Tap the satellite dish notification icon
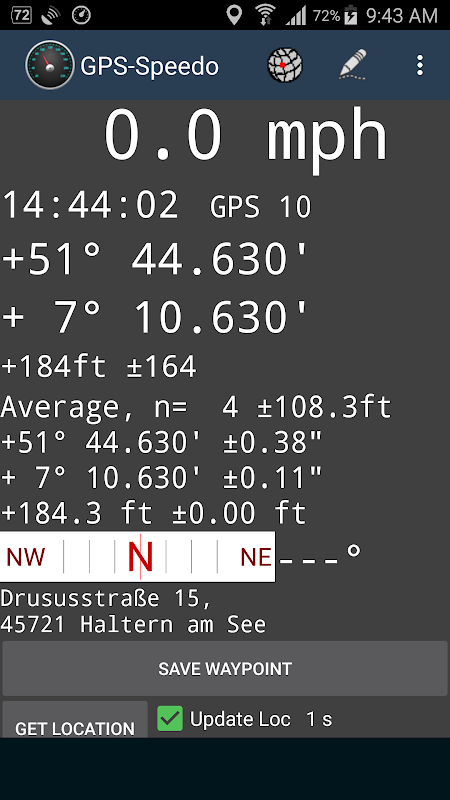 tap(51, 16)
